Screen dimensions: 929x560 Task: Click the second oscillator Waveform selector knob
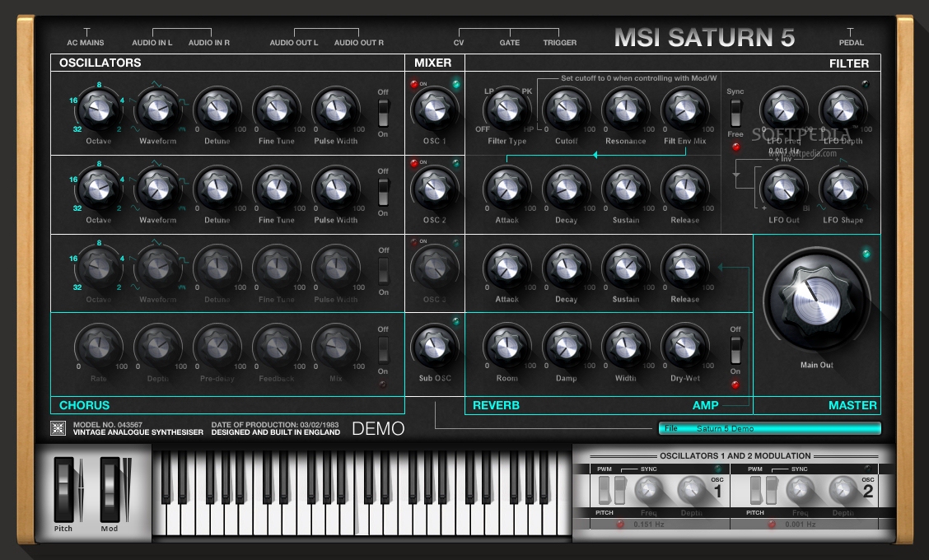coord(157,189)
